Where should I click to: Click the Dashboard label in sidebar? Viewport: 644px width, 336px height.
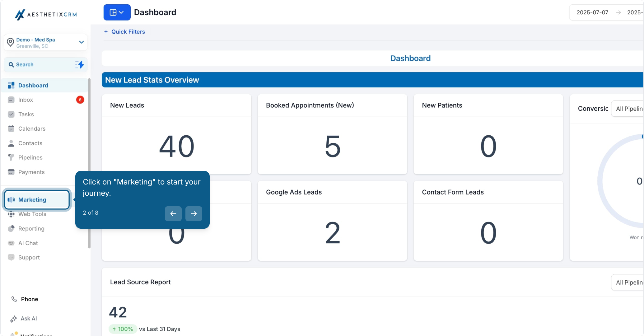click(x=33, y=86)
